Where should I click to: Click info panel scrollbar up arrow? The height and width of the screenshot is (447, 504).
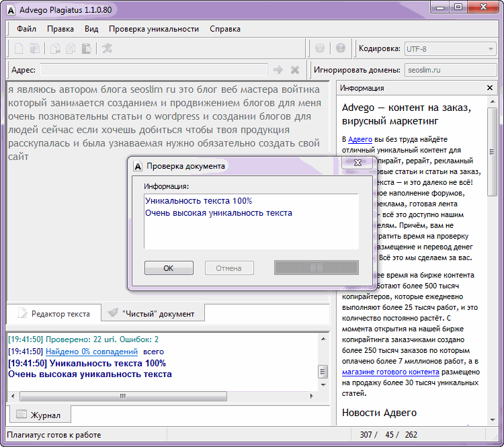tap(493, 101)
